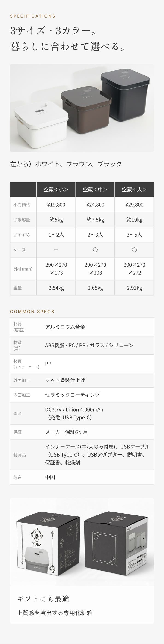
Task: Click the DC3.7V / Li-ion 4,000mAh power spec
Action: point(74,409)
